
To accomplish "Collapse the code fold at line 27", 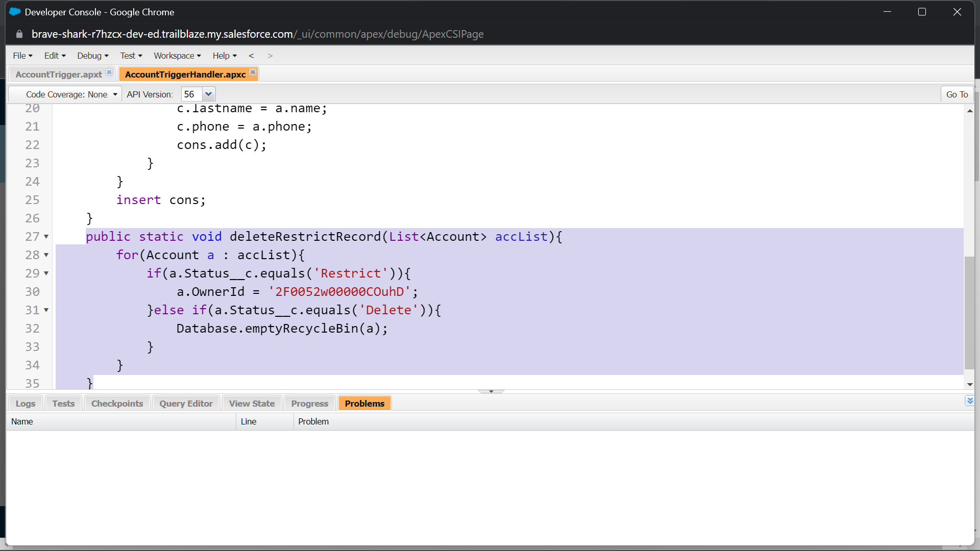I will coord(45,237).
